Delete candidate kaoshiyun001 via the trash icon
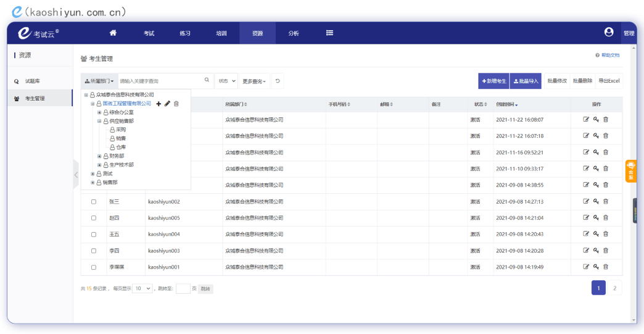 (606, 267)
